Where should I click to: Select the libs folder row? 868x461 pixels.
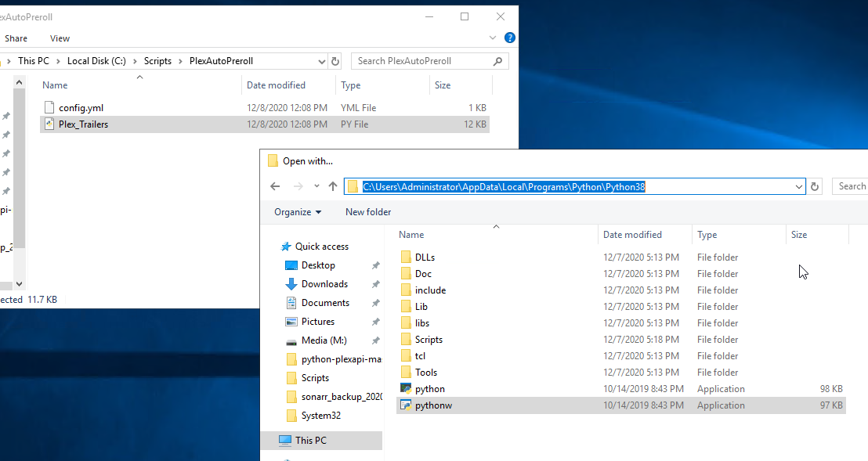coord(621,322)
